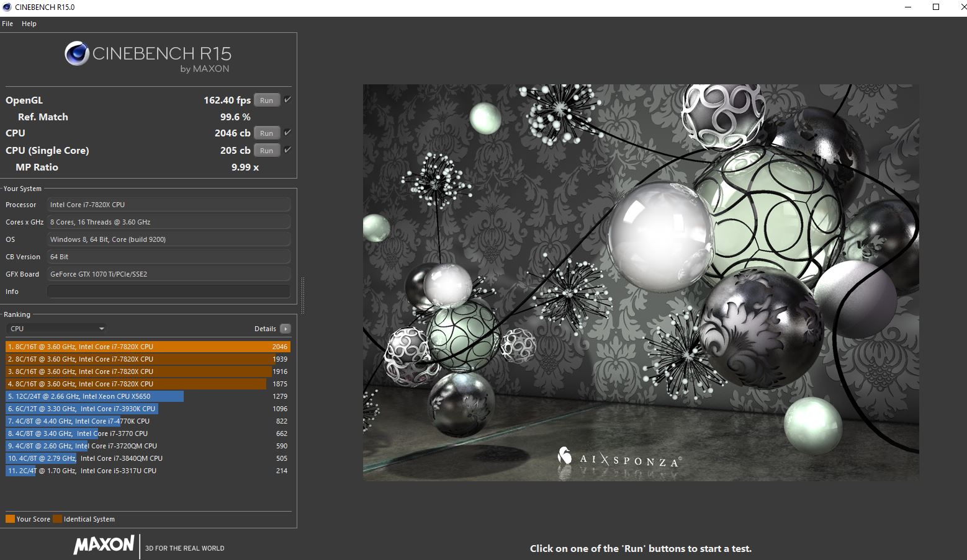Toggle the CPU test checkbox
967x560 pixels.
pyautogui.click(x=287, y=133)
